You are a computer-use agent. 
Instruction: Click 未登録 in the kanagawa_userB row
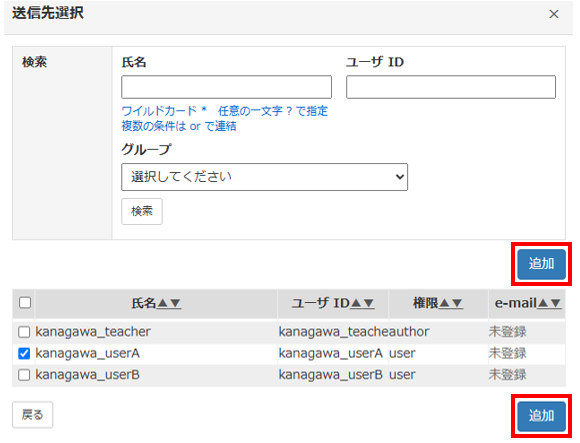point(507,375)
